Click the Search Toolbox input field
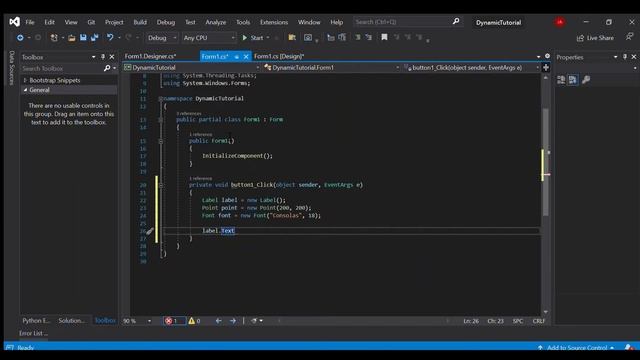 (x=61, y=68)
